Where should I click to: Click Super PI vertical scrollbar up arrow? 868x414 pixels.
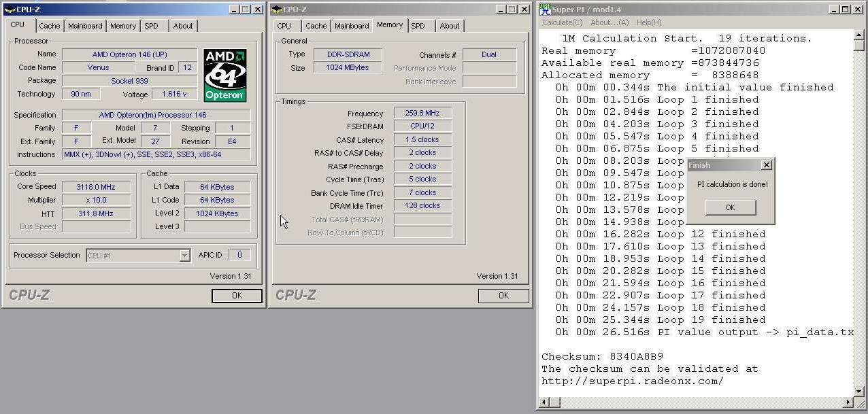tap(859, 35)
